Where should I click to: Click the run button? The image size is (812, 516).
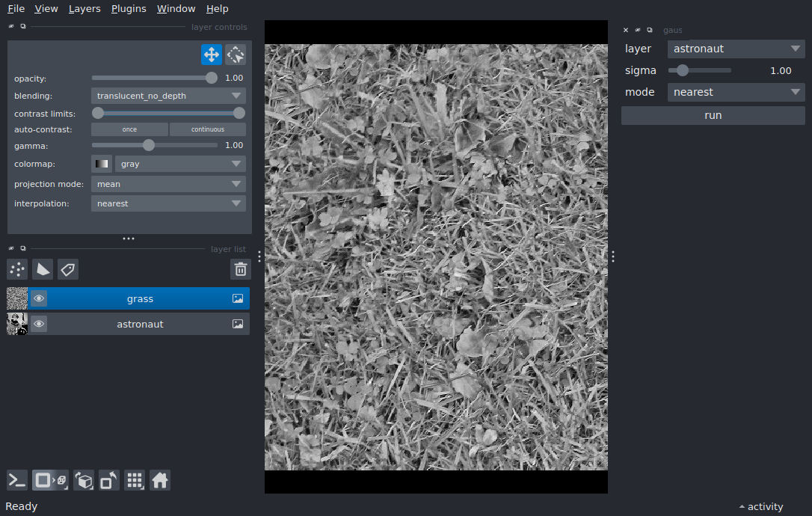click(x=713, y=116)
